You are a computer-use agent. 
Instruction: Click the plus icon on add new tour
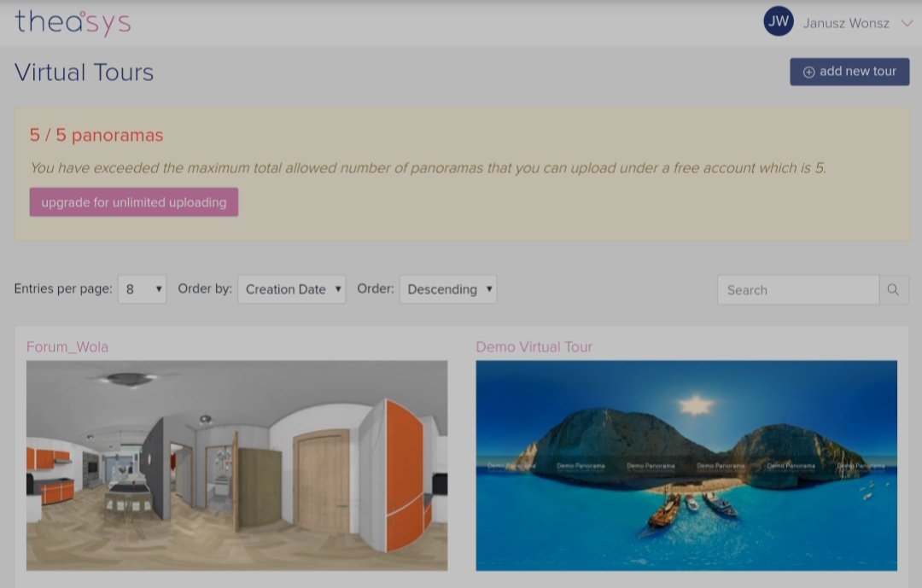808,73
